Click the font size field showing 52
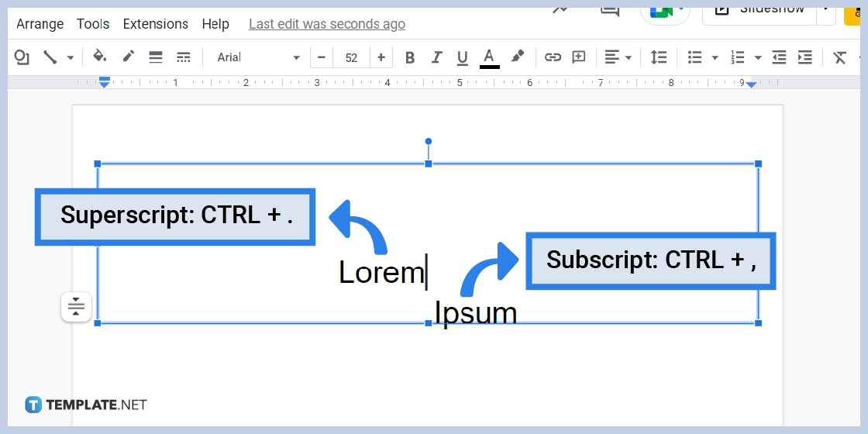868x434 pixels. [x=351, y=57]
